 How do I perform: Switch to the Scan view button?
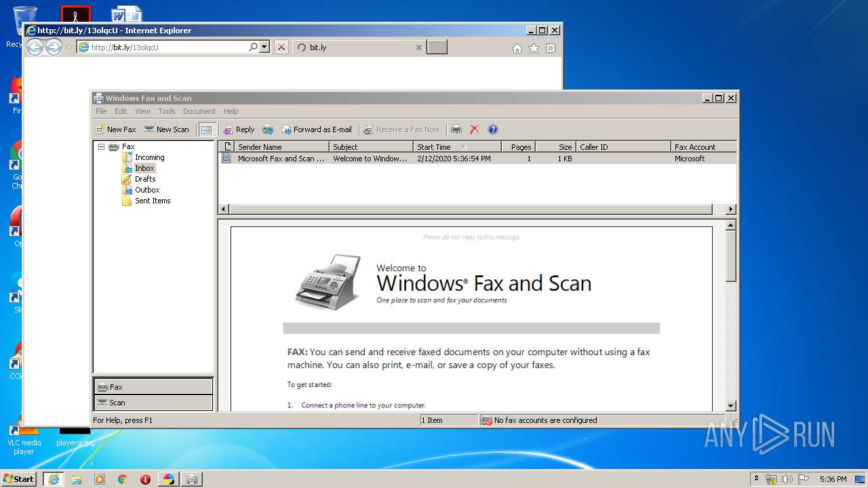153,403
